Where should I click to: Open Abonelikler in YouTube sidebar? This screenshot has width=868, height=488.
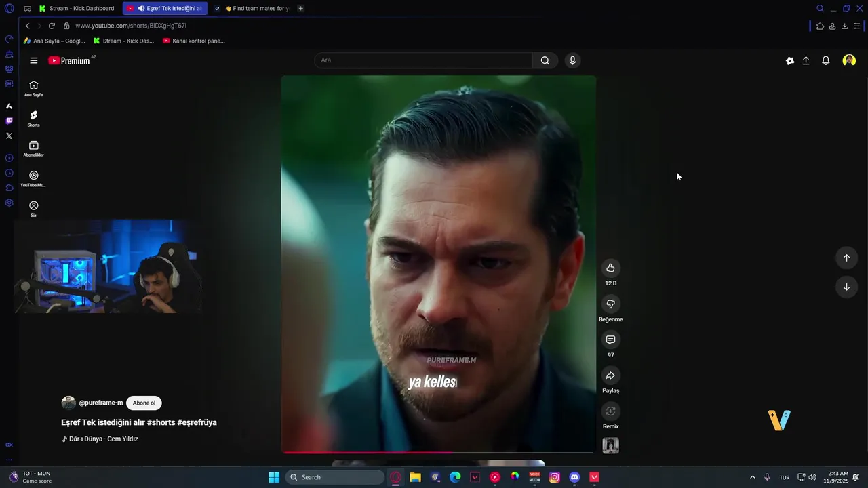click(33, 148)
